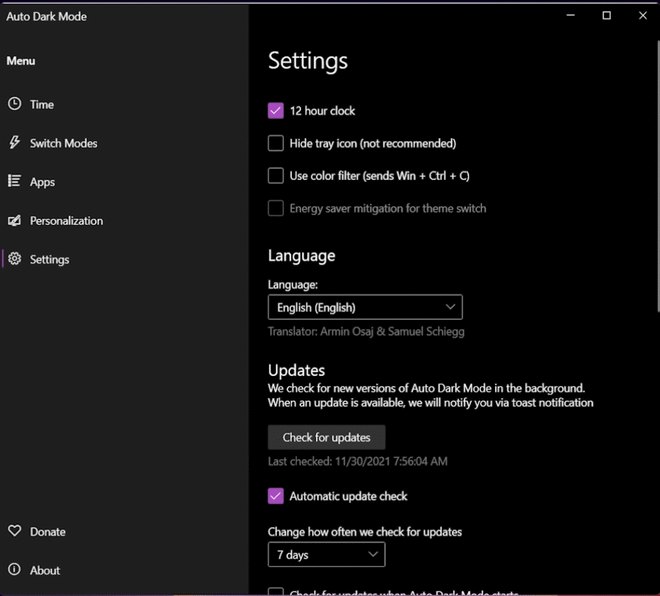Expand the 7 days update frequency dropdown
The image size is (660, 596).
click(326, 555)
